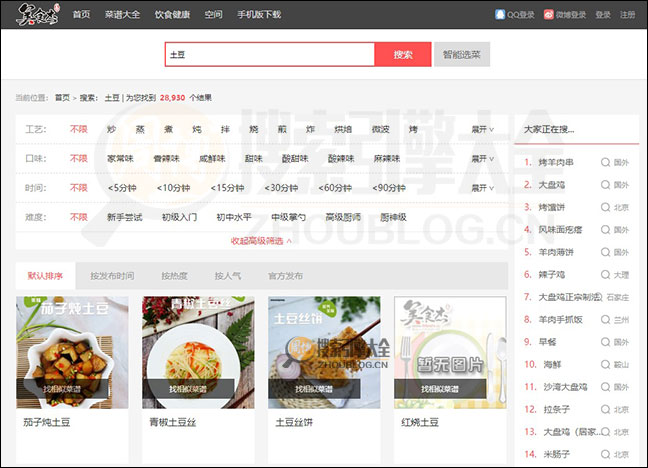This screenshot has height=468, width=648.
Task: Collapse advanced filters via 收起高级筛选
Action: click(261, 240)
